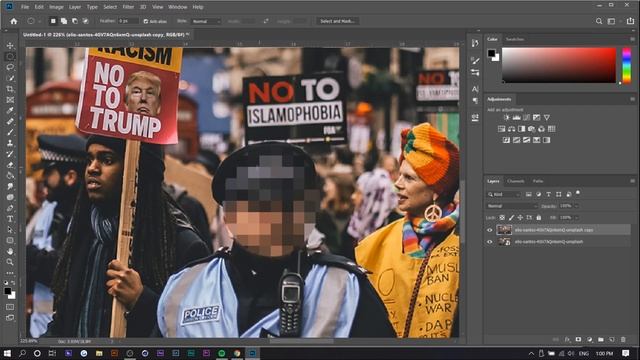Pick a color in the red field
This screenshot has width=640, height=360.
coord(559,65)
